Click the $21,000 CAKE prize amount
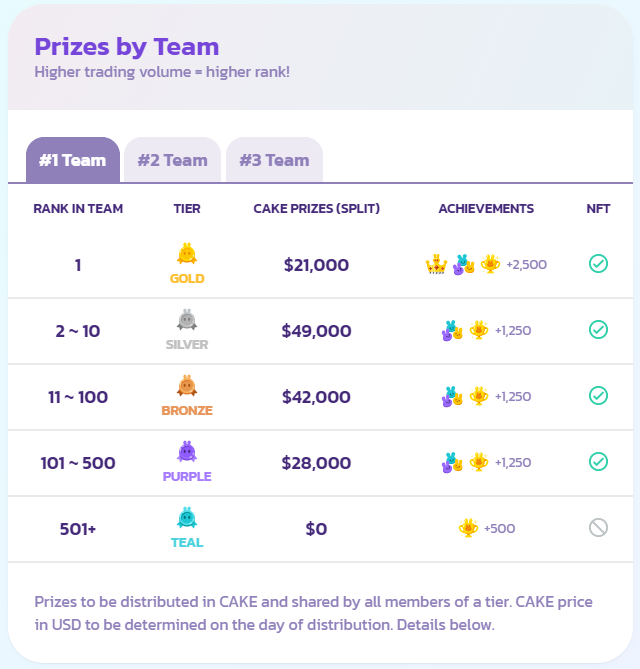The image size is (640, 669). coord(316,265)
